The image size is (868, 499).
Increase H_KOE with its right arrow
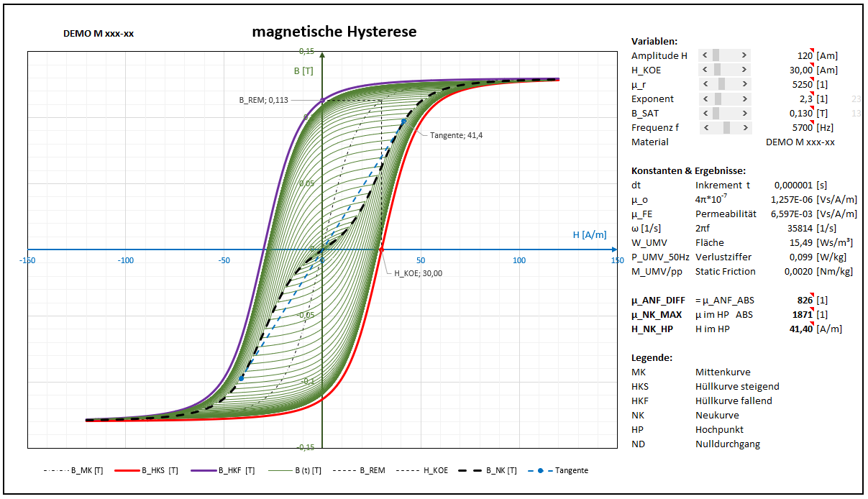coord(744,70)
